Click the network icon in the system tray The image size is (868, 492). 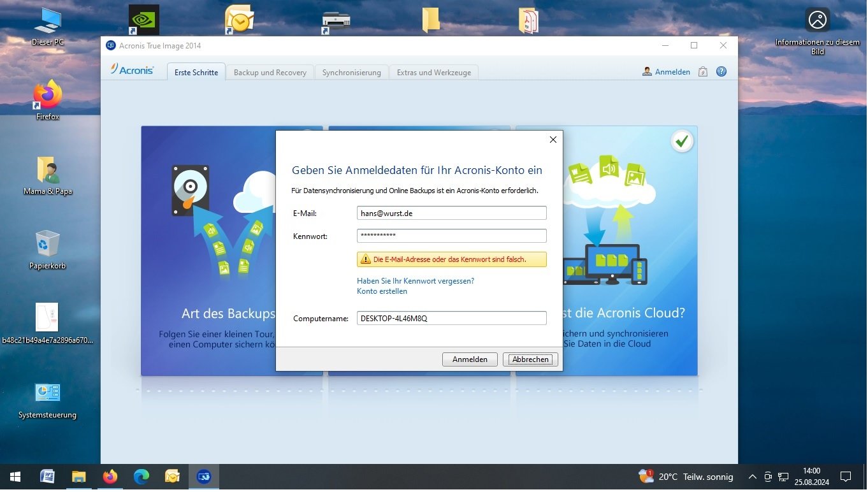[x=783, y=477]
